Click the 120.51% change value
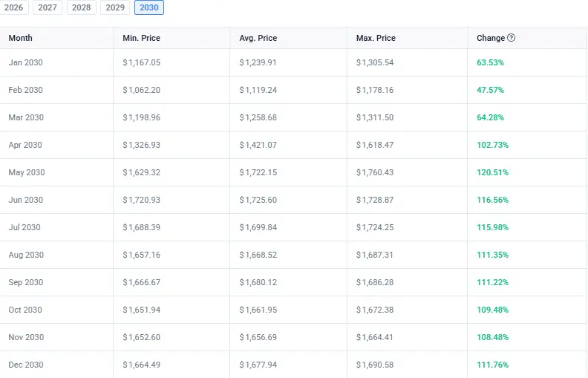 tap(492, 172)
